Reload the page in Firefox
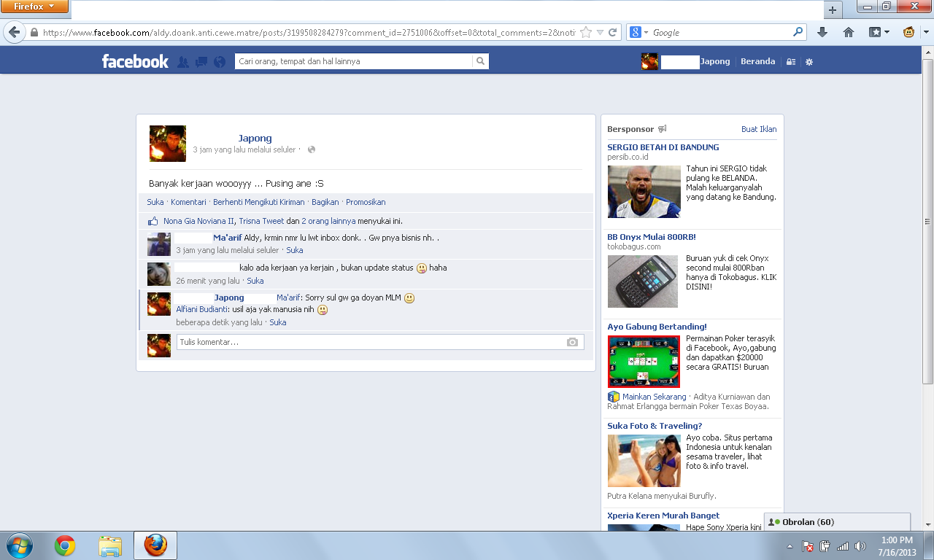Screen dimensions: 934x560 [613, 32]
